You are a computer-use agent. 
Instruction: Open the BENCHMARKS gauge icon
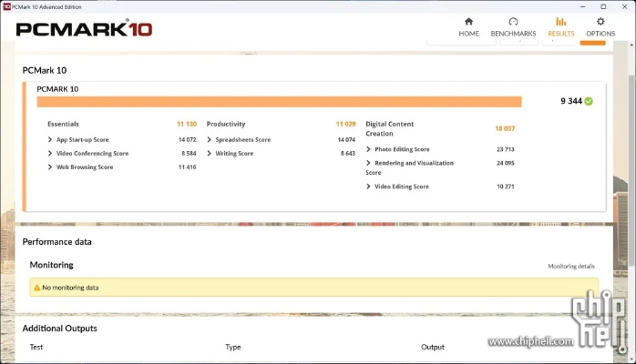[x=513, y=22]
